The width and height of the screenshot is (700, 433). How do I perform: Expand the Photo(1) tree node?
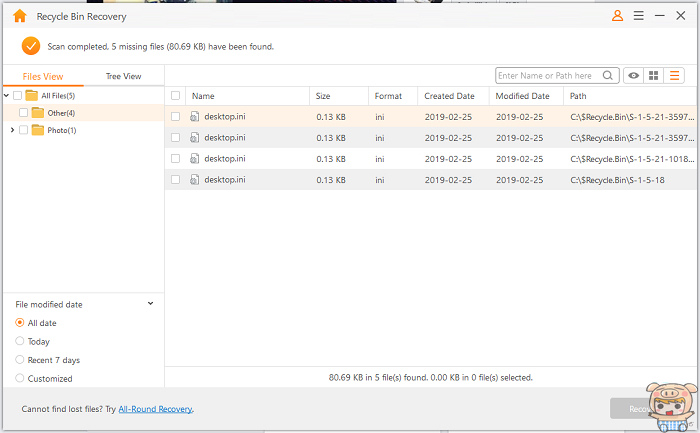coord(11,130)
